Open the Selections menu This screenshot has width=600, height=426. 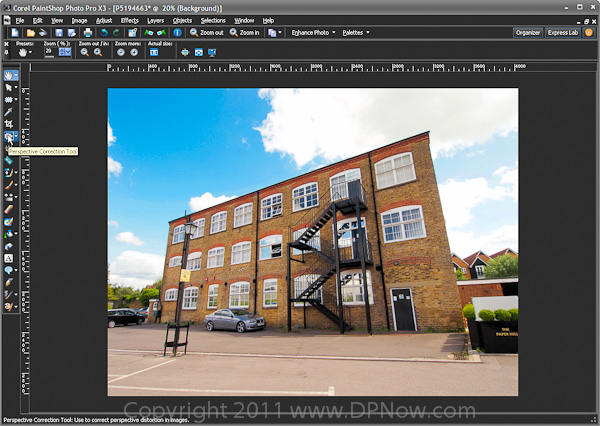tap(213, 20)
